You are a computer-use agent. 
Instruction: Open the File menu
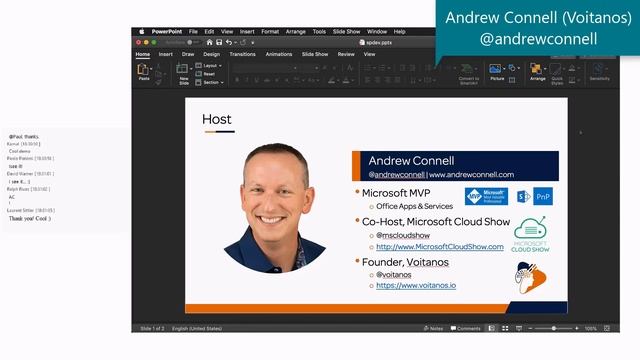coord(193,31)
